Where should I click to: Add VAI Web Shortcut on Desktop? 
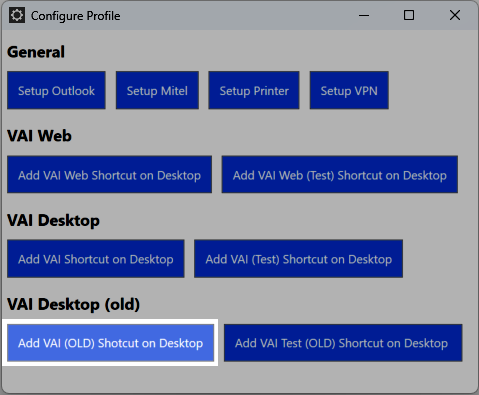109,174
